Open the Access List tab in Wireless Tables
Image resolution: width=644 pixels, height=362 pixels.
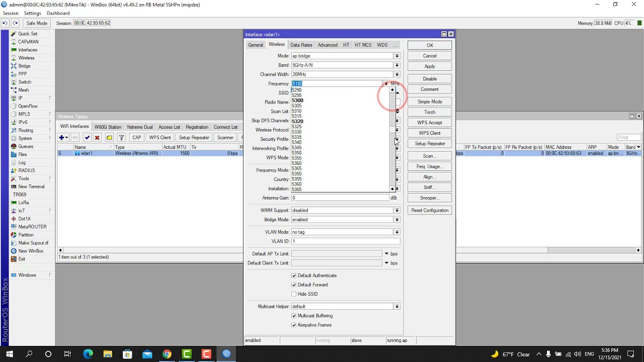point(169,127)
